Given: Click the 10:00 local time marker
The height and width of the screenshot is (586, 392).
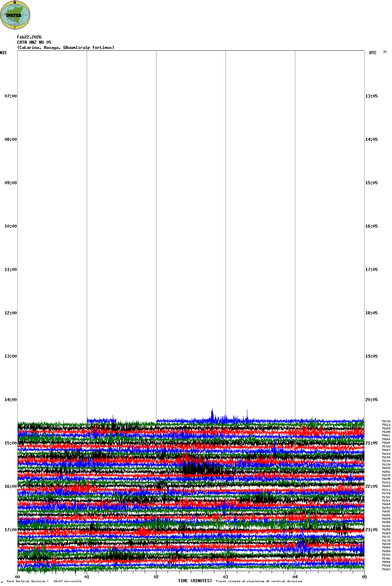Looking at the screenshot, I should point(10,226).
